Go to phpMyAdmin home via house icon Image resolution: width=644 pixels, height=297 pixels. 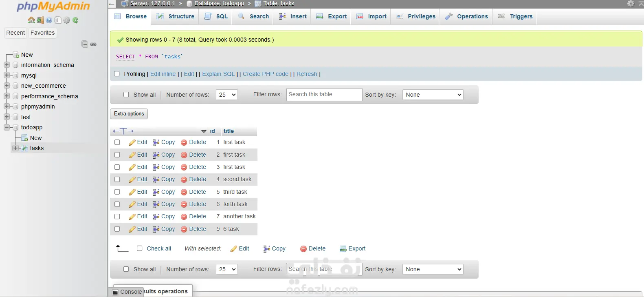point(31,20)
